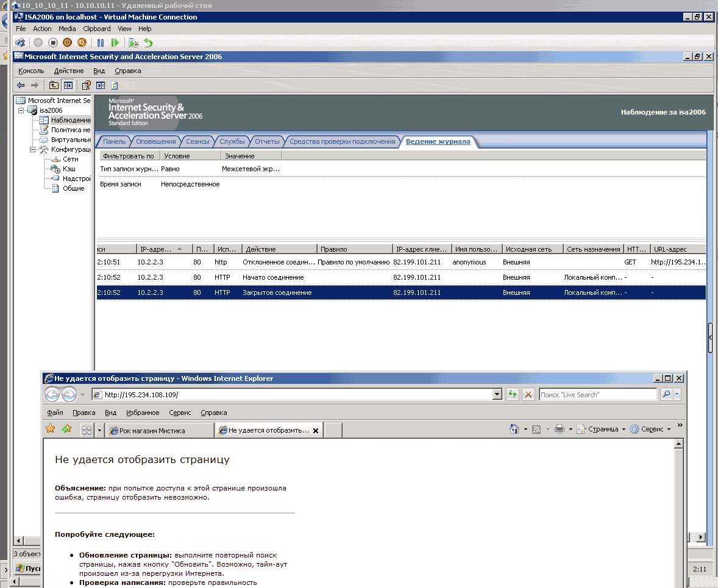Open the Страница dropdown menu
This screenshot has width=718, height=588.
coord(601,429)
